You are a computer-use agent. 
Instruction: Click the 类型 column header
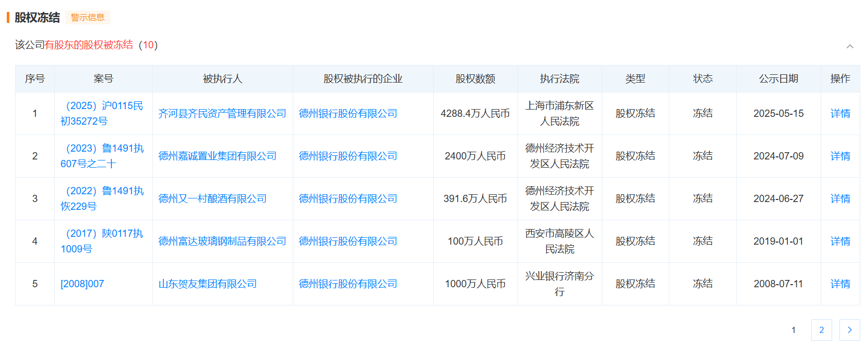[x=635, y=78]
